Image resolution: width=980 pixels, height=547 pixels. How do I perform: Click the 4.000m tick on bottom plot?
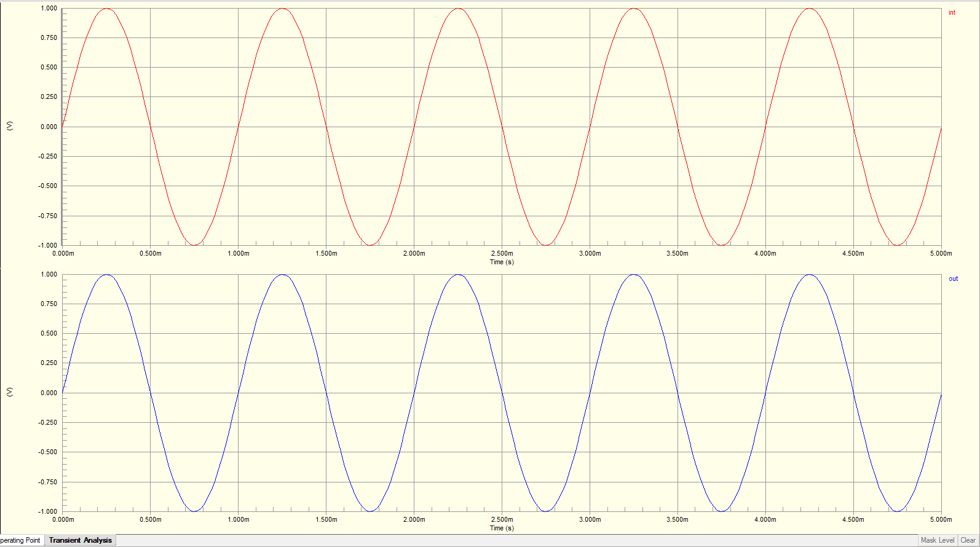(765, 519)
